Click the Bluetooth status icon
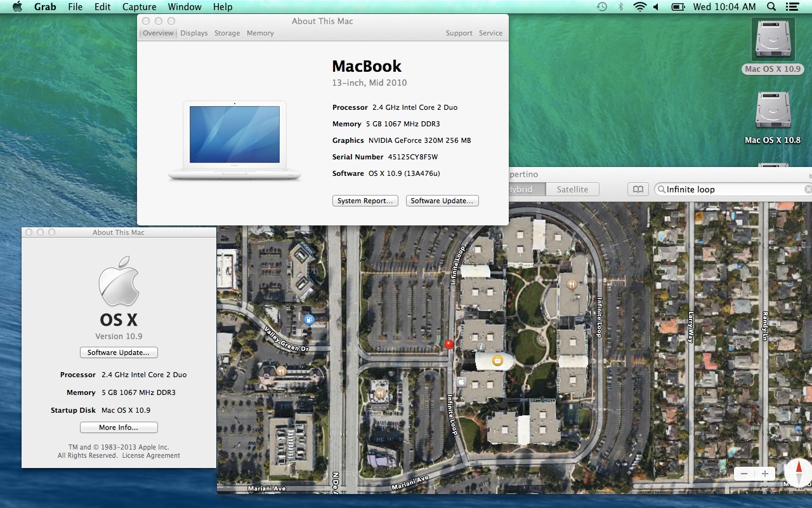Image resolution: width=812 pixels, height=508 pixels. (x=621, y=7)
